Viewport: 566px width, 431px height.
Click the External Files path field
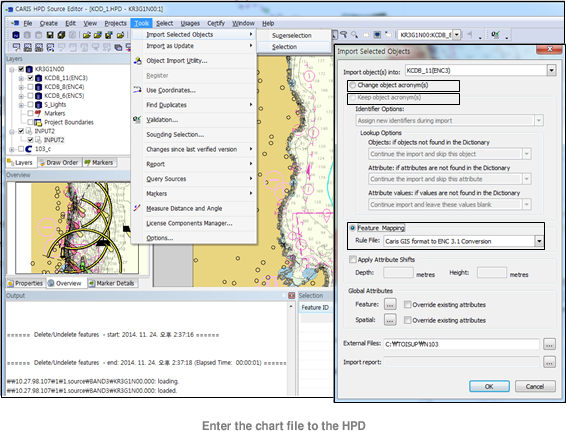(461, 344)
